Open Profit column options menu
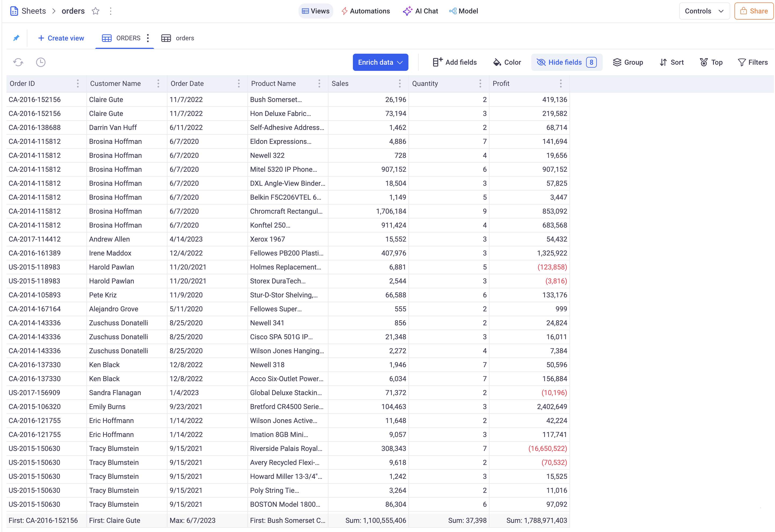This screenshot has height=532, width=775. pyautogui.click(x=561, y=84)
